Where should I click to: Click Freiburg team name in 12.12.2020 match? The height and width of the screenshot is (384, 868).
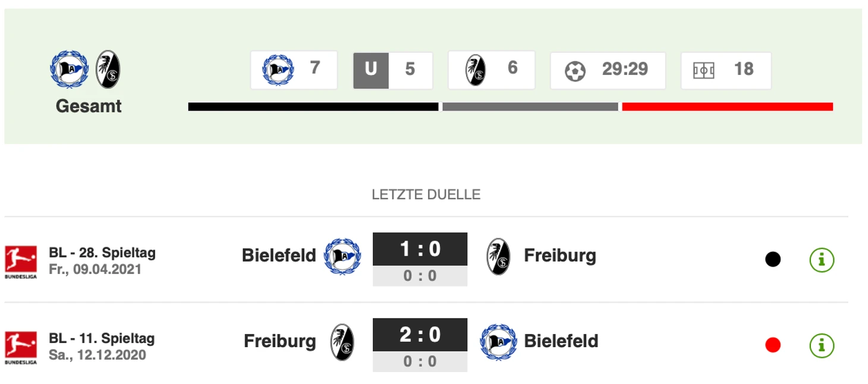pyautogui.click(x=280, y=341)
